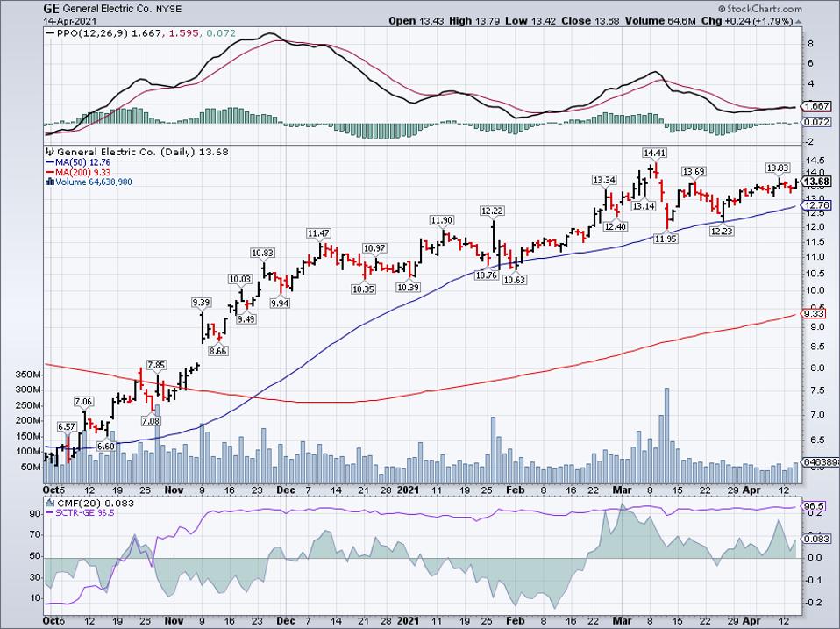Click the MA(50) 12.76 legend entry
This screenshot has height=629, width=840.
82,162
